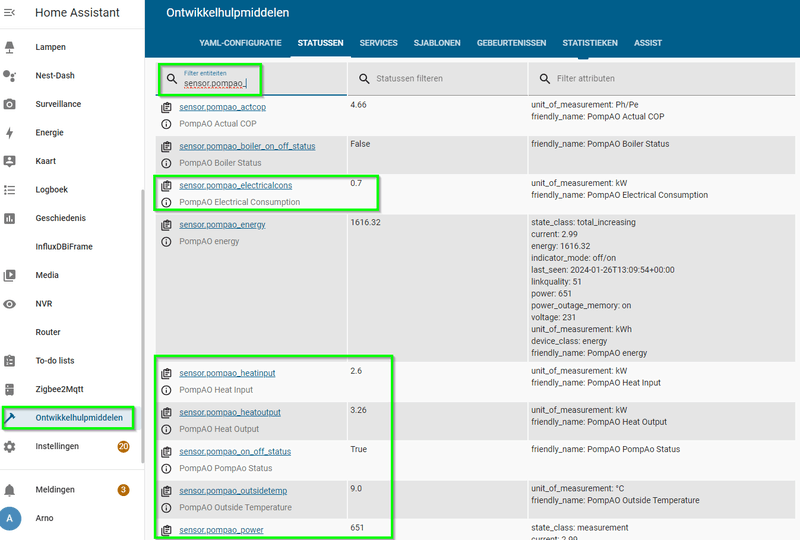800x540 pixels.
Task: Open the Statistieken tab
Action: tap(590, 43)
